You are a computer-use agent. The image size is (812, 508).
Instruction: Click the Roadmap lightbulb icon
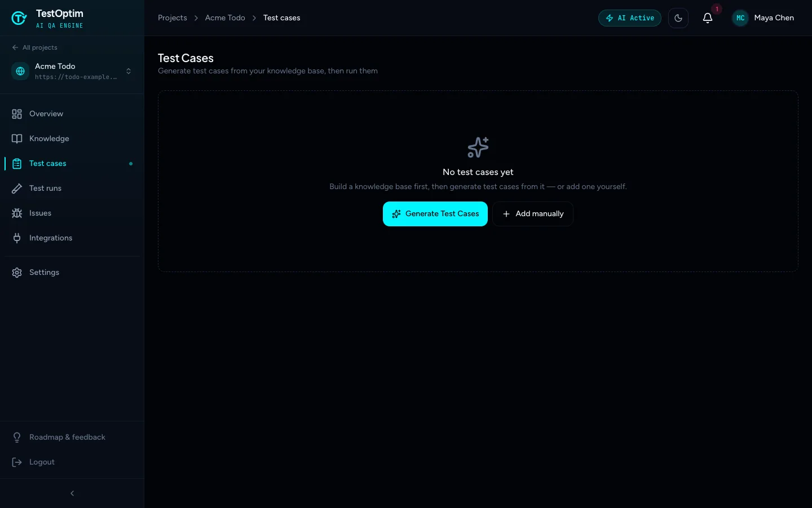point(17,437)
